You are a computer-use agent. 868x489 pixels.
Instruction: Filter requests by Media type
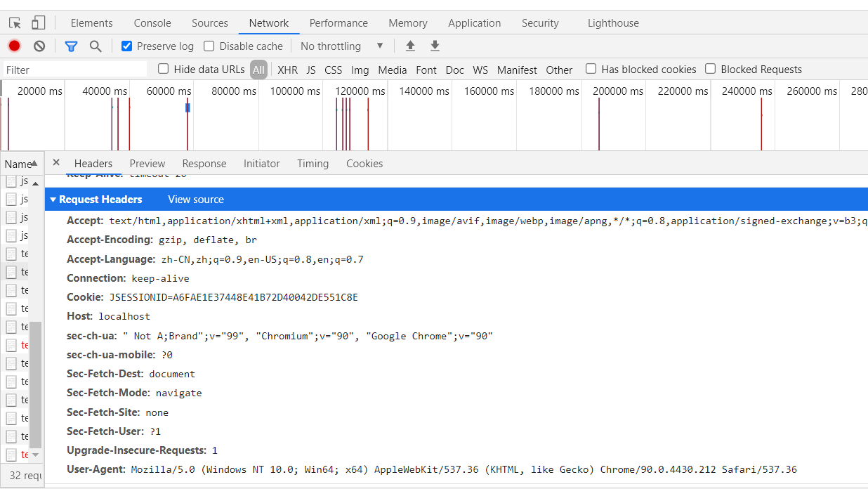393,70
